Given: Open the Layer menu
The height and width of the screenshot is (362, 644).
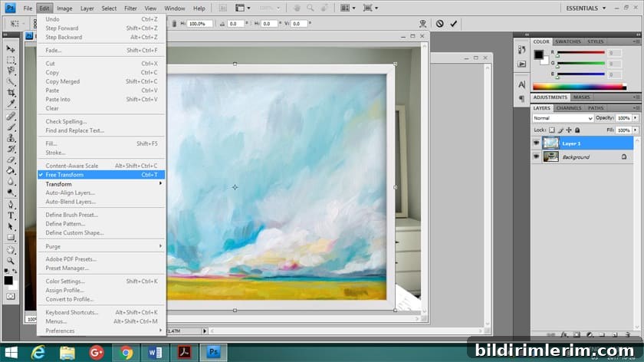Looking at the screenshot, I should (x=87, y=8).
